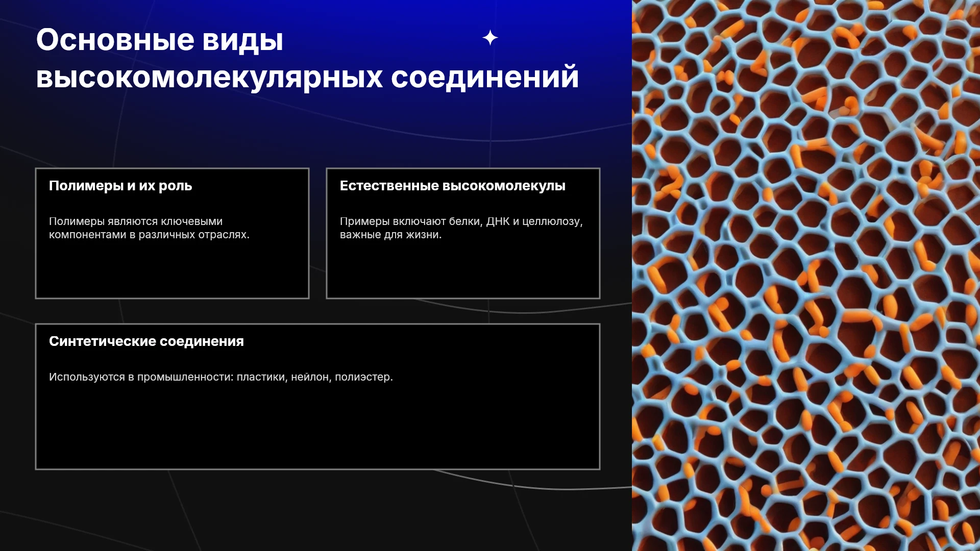The height and width of the screenshot is (551, 980).
Task: Select the 'Синтетические соединения' heading
Action: tap(146, 341)
